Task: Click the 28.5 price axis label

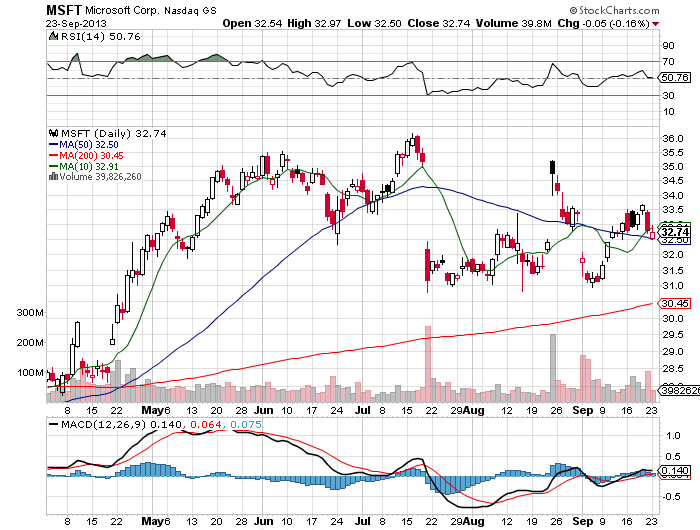Action: click(x=673, y=369)
